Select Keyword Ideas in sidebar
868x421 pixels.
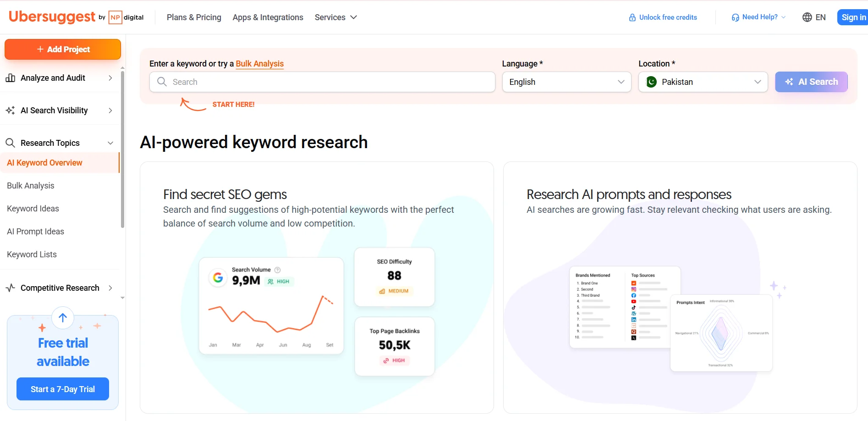(33, 209)
